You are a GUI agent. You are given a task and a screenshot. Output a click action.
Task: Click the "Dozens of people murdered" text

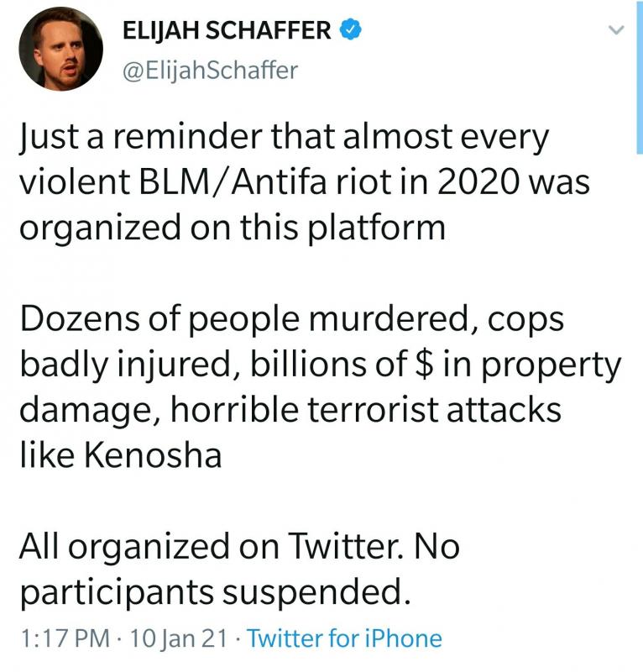tap(244, 320)
